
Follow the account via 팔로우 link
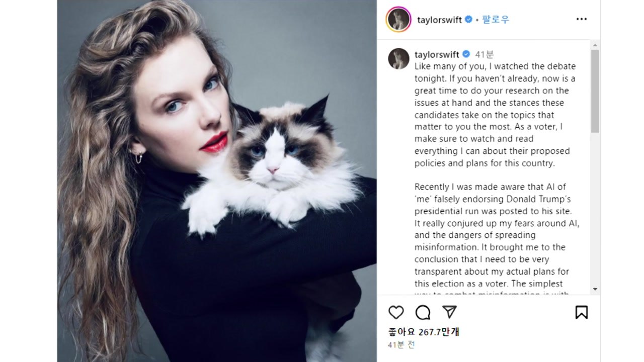(495, 19)
